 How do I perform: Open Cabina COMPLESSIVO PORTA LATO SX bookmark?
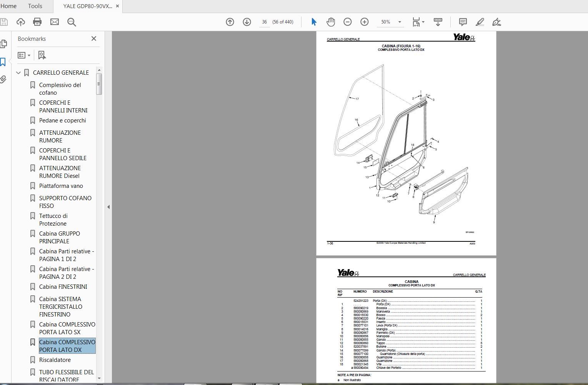point(67,328)
